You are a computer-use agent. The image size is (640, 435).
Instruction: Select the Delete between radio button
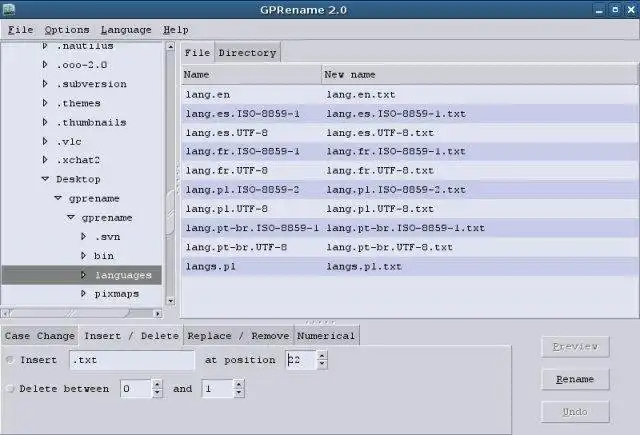tap(10, 388)
